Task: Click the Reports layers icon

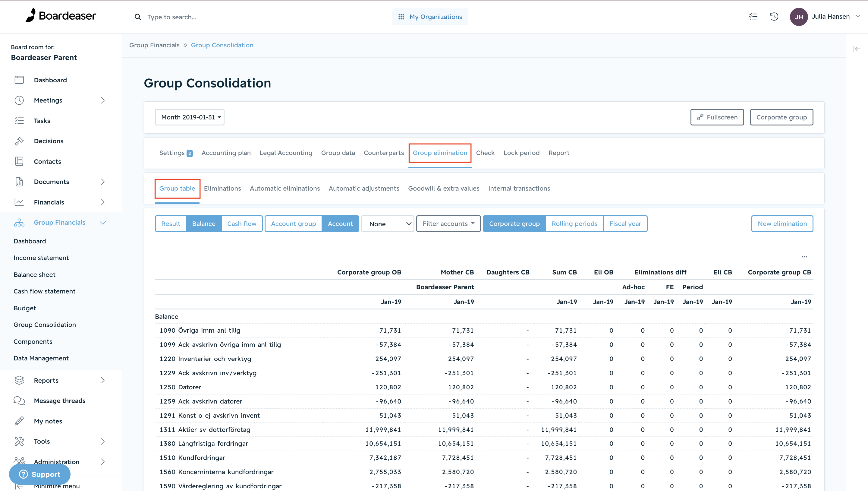Action: point(19,380)
